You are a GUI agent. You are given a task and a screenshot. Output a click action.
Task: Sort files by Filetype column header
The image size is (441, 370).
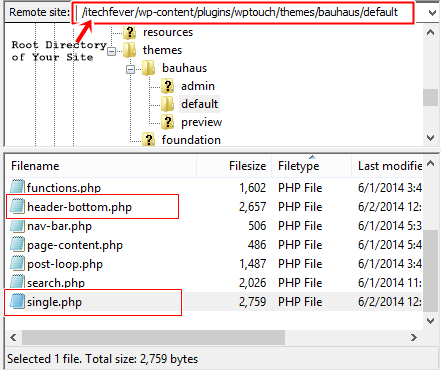(x=312, y=166)
